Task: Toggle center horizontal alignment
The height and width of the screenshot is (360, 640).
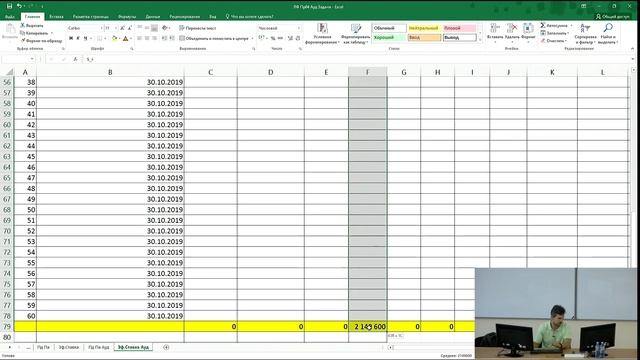Action: (147, 38)
